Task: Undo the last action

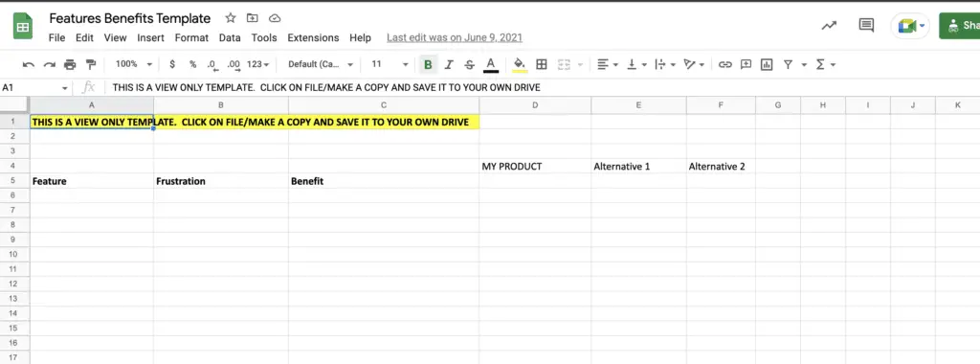Action: pyautogui.click(x=29, y=64)
